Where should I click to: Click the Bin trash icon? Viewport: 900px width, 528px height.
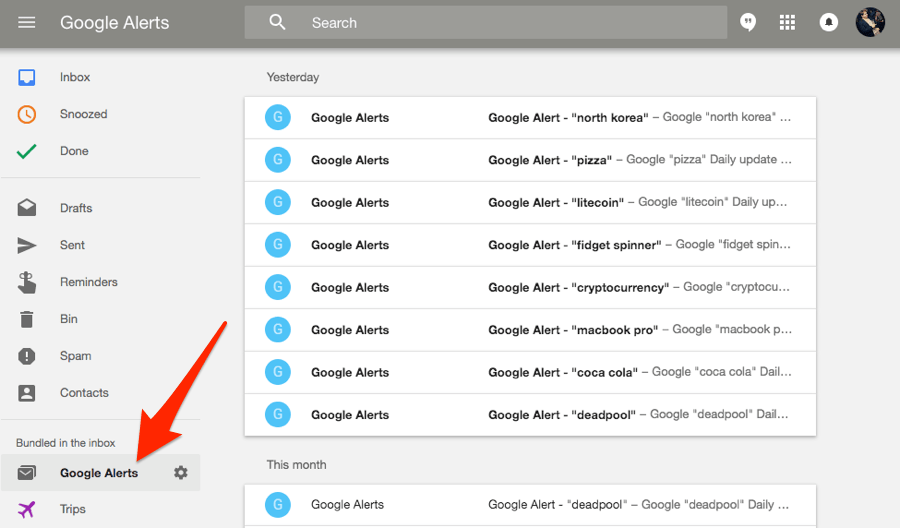[x=26, y=319]
